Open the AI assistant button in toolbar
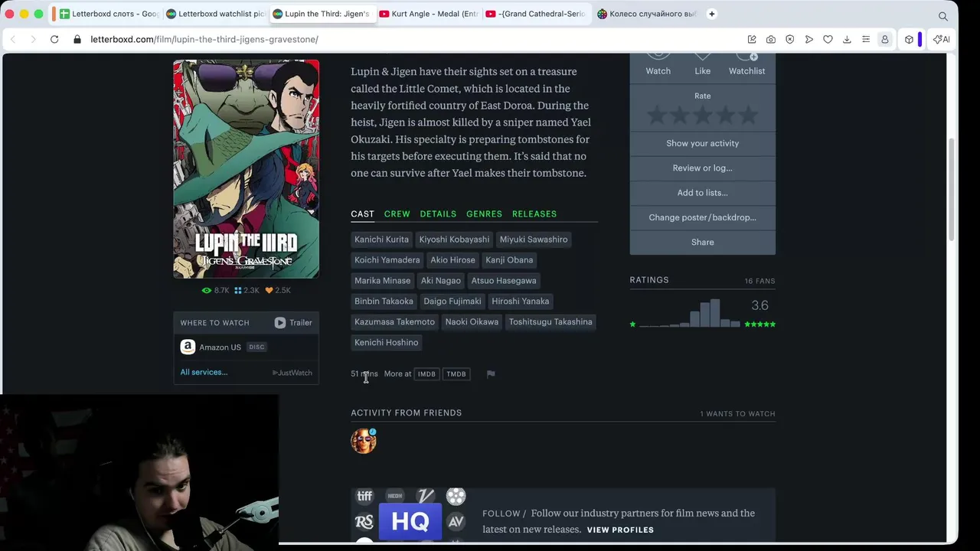 (x=941, y=39)
